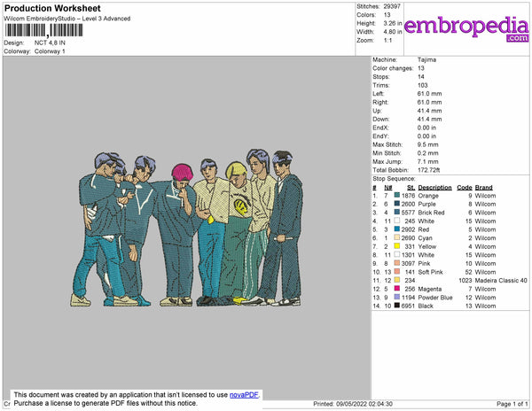Click the machine value 'Tajima'
This screenshot has height=411, width=532.
coord(426,59)
